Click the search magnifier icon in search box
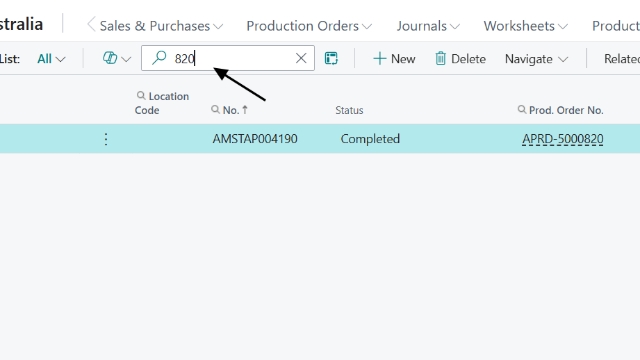The height and width of the screenshot is (360, 640). (x=159, y=58)
